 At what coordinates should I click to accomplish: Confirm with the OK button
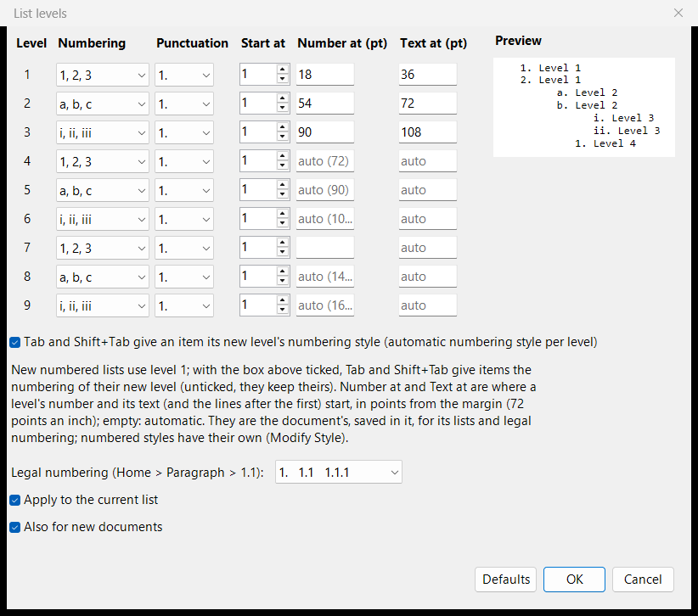point(574,580)
